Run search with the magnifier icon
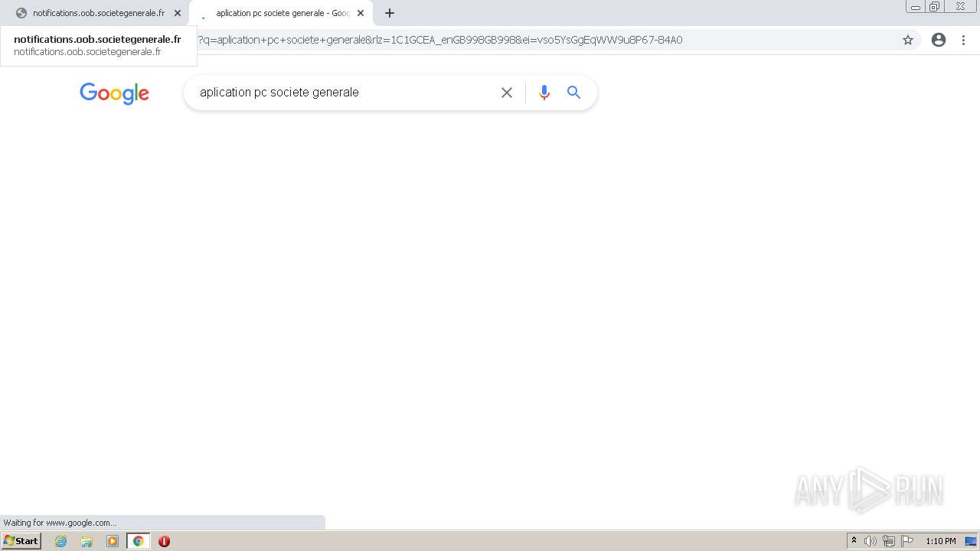This screenshot has height=551, width=980. click(574, 93)
